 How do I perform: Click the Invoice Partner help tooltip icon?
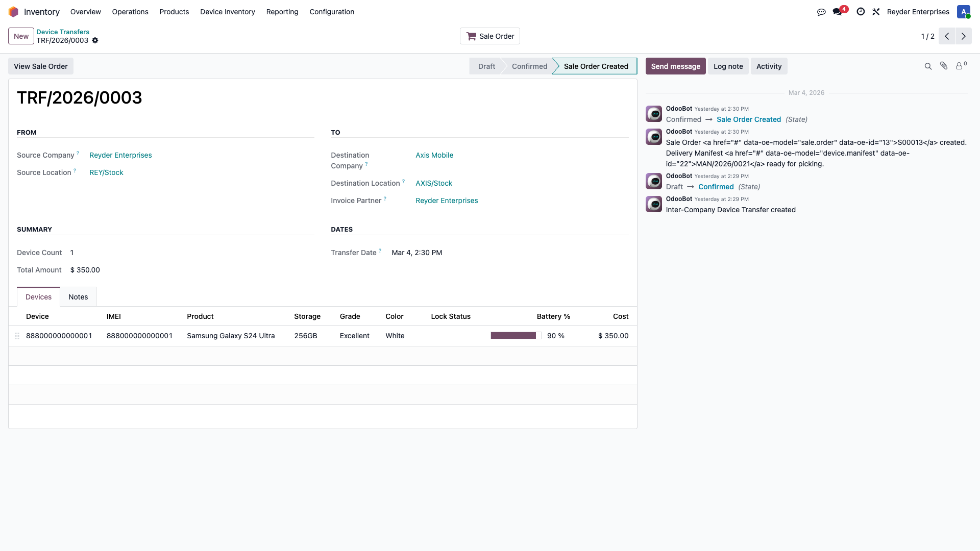point(385,198)
